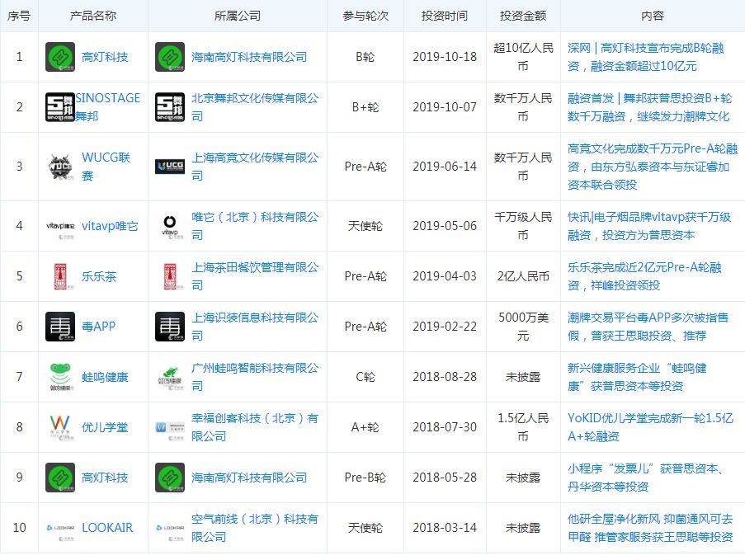Click the 毒APP product logo
Screen dimensions: 745x560
tap(60, 327)
